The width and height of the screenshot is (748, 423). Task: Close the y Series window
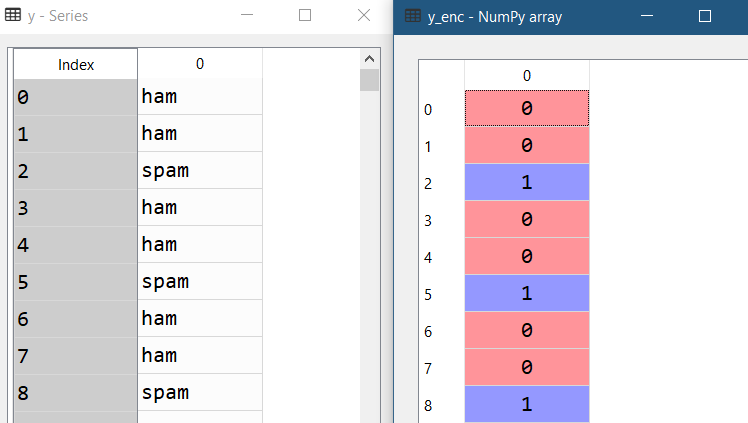point(364,15)
